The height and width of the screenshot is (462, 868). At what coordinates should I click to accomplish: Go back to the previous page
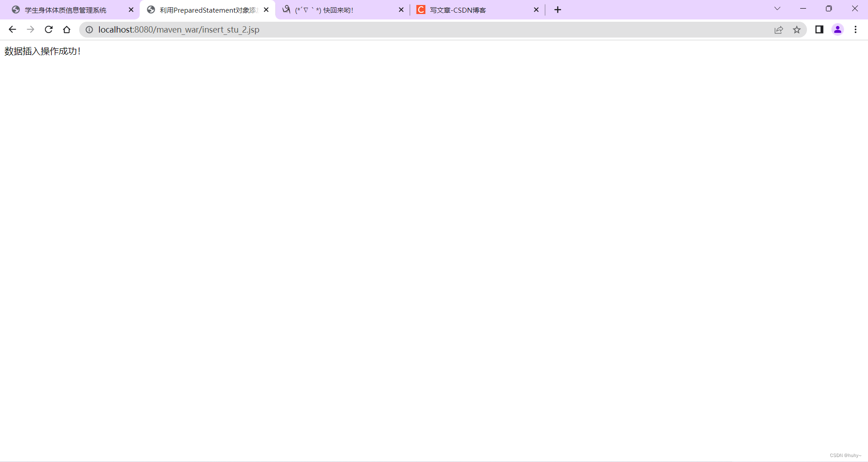(12, 29)
